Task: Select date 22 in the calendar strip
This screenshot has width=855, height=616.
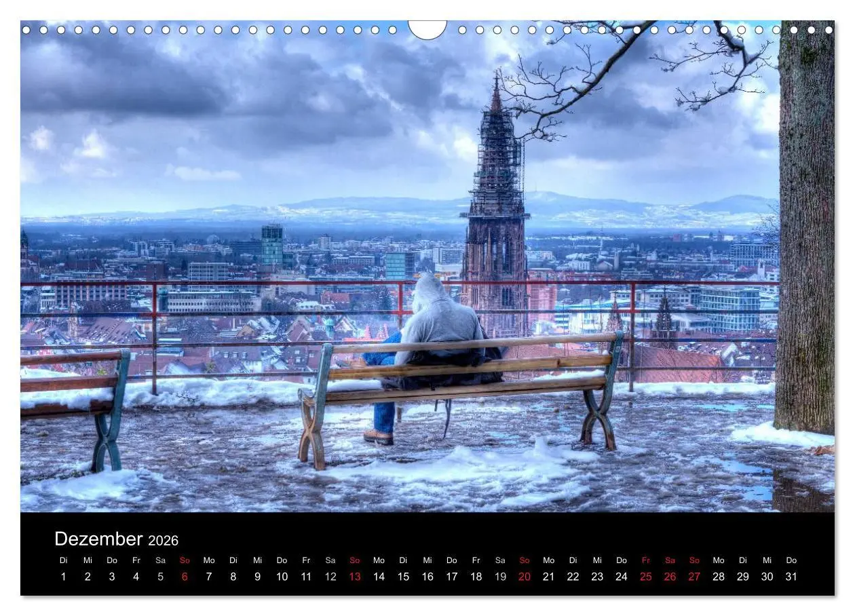Action: [573, 577]
